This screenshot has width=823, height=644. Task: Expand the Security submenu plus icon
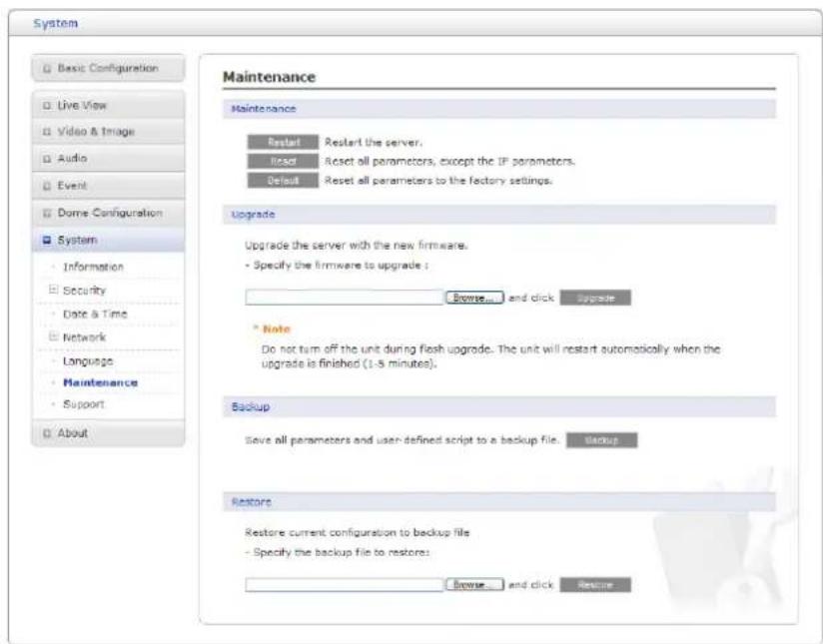click(53, 290)
